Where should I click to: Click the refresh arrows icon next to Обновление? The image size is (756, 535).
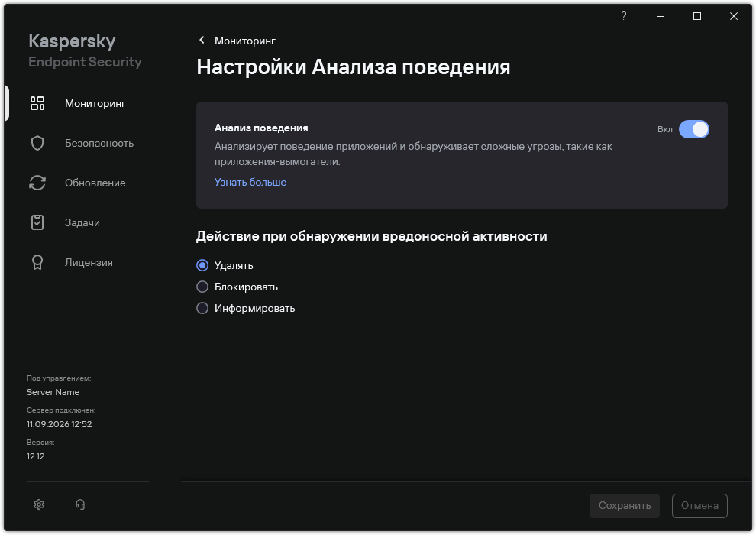pos(37,183)
